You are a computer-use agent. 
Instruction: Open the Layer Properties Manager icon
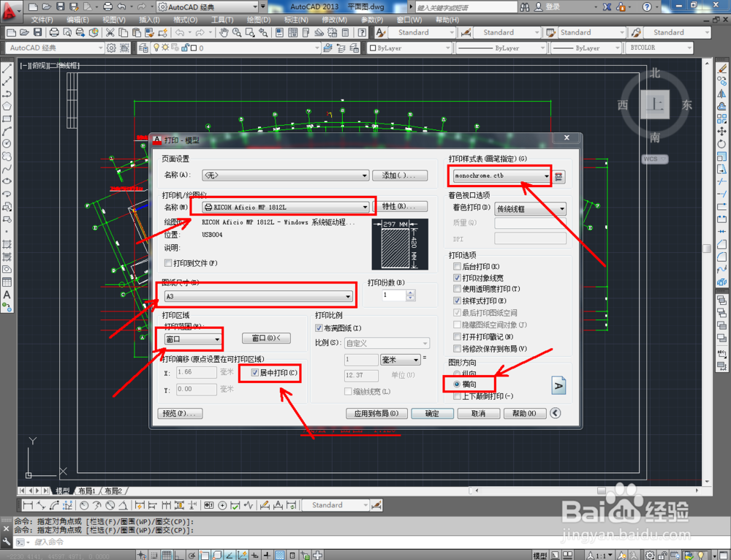click(143, 48)
